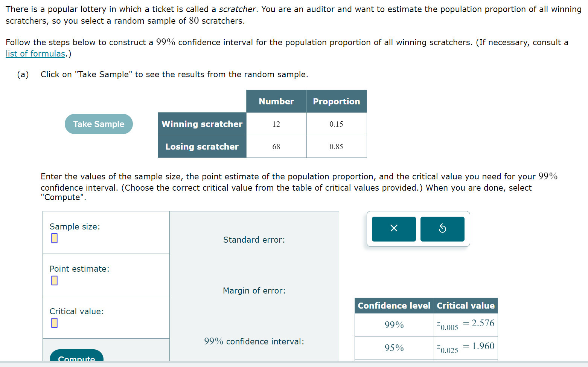
Task: Click the X clear icon button
Action: [394, 229]
